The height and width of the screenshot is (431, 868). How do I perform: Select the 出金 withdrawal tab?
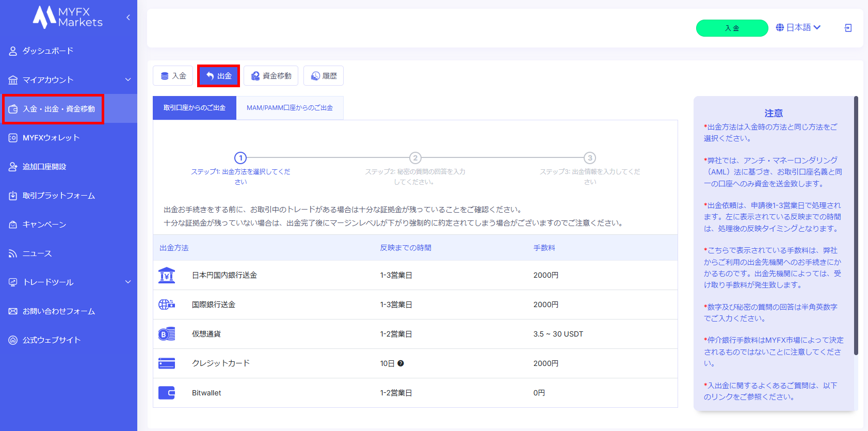pos(218,76)
